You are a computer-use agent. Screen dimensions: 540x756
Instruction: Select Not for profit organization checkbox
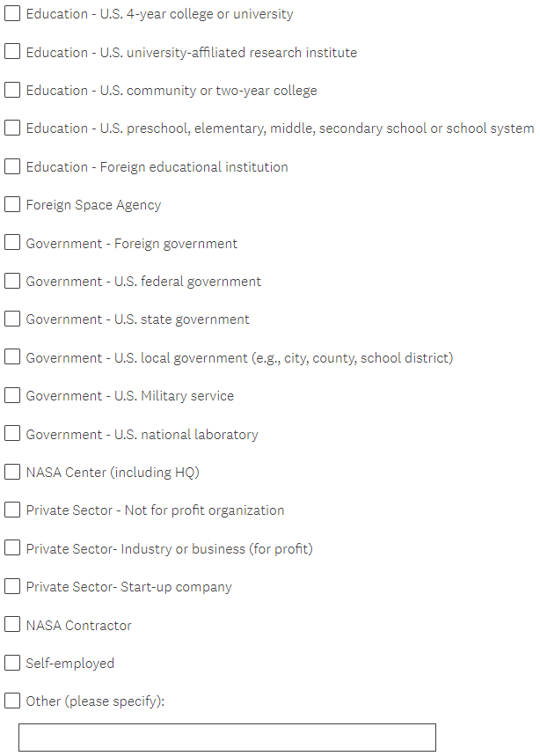click(12, 510)
